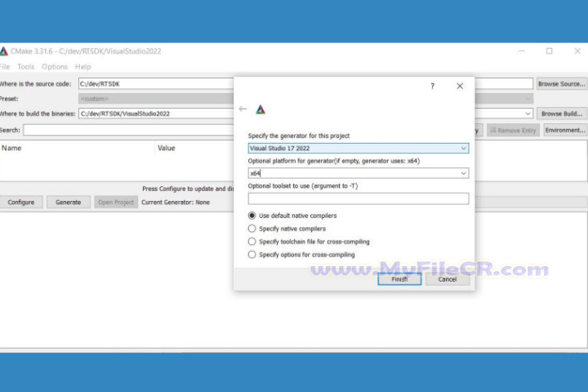Click the CMake logo in the dialog header
This screenshot has width=588, height=392.
261,109
